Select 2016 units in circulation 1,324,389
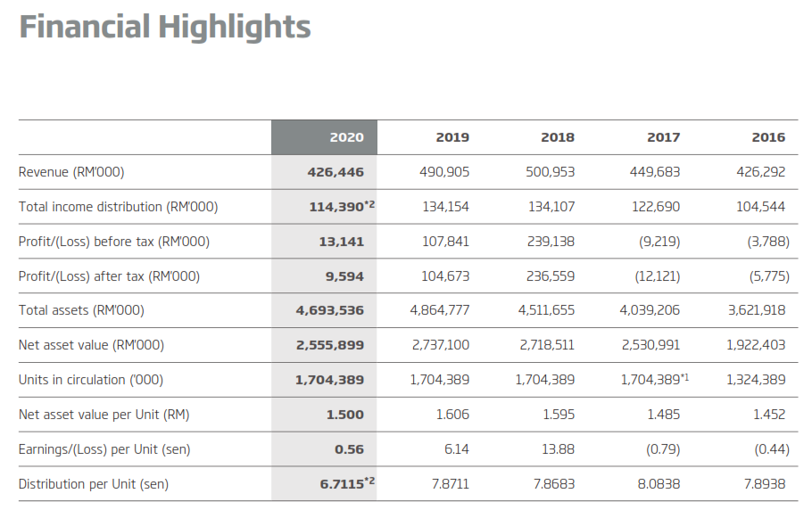The image size is (812, 510). click(756, 380)
